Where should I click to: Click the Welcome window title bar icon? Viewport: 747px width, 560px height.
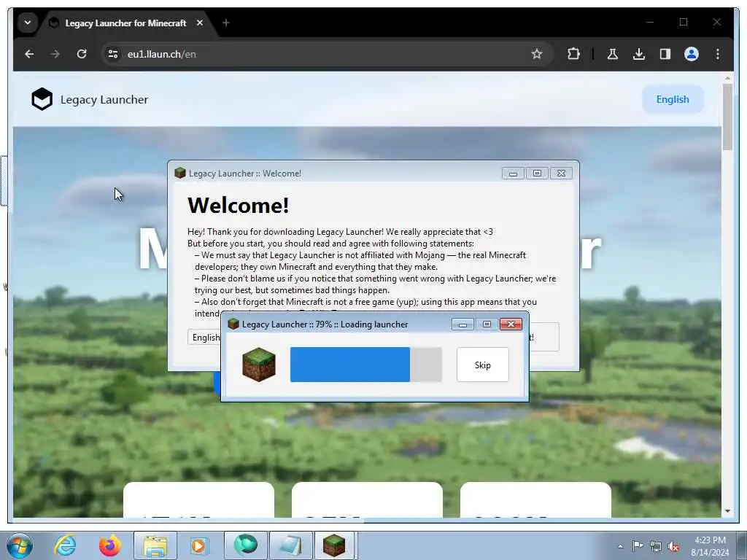click(x=180, y=173)
